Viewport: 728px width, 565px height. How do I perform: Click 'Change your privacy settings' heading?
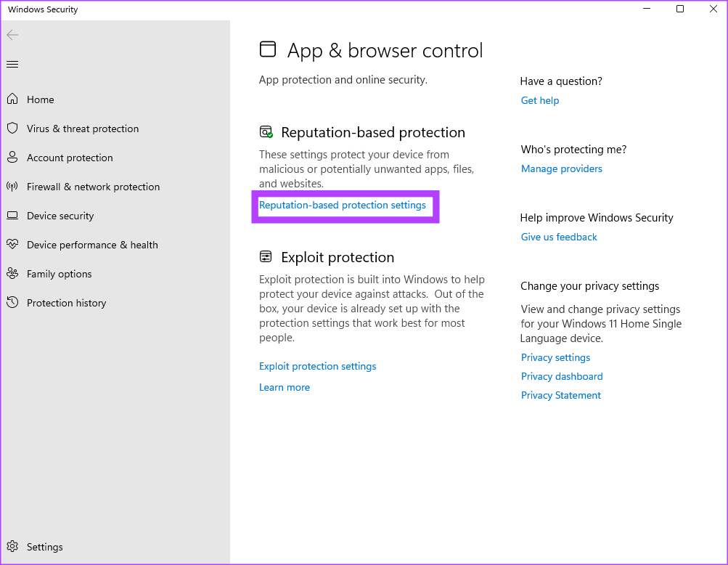(589, 286)
